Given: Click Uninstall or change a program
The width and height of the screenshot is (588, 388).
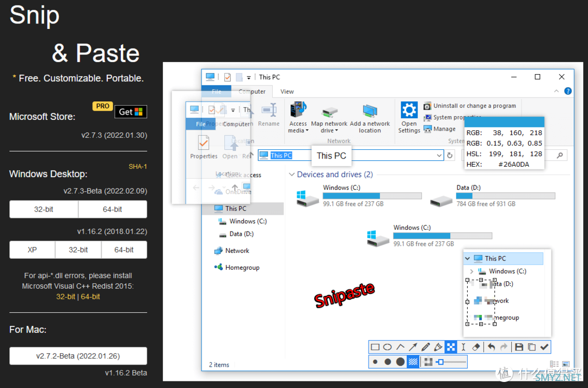Looking at the screenshot, I should pyautogui.click(x=470, y=106).
